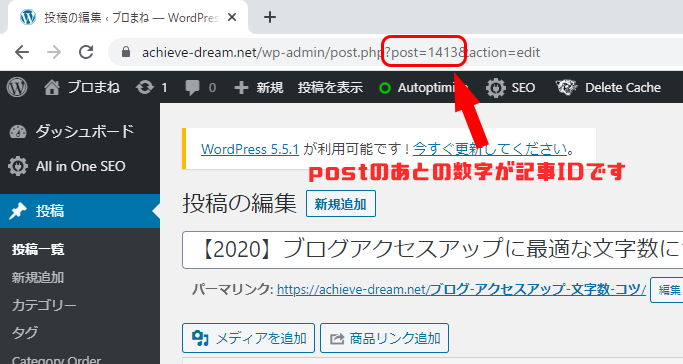The width and height of the screenshot is (683, 364).
Task: Click the dashboard gauge icon in sidebar
Action: (x=18, y=131)
